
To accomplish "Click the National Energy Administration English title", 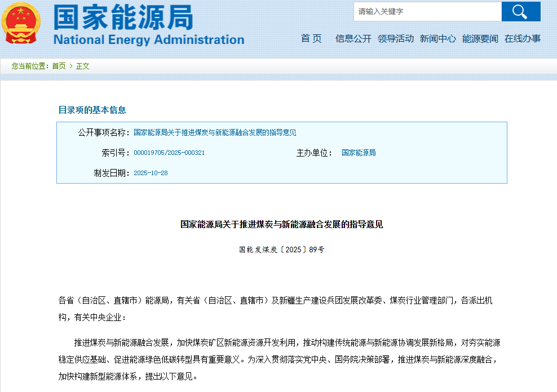I will tap(149, 39).
